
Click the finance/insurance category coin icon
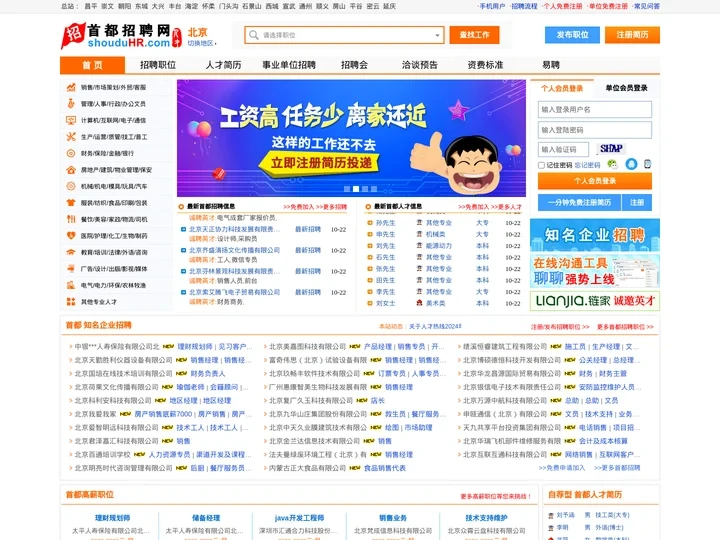pyautogui.click(x=71, y=153)
